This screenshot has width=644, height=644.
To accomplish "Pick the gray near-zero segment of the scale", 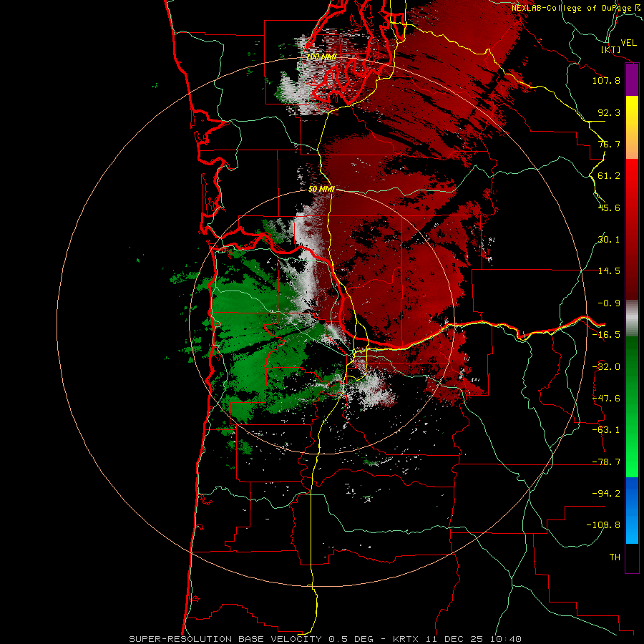I will tap(632, 318).
